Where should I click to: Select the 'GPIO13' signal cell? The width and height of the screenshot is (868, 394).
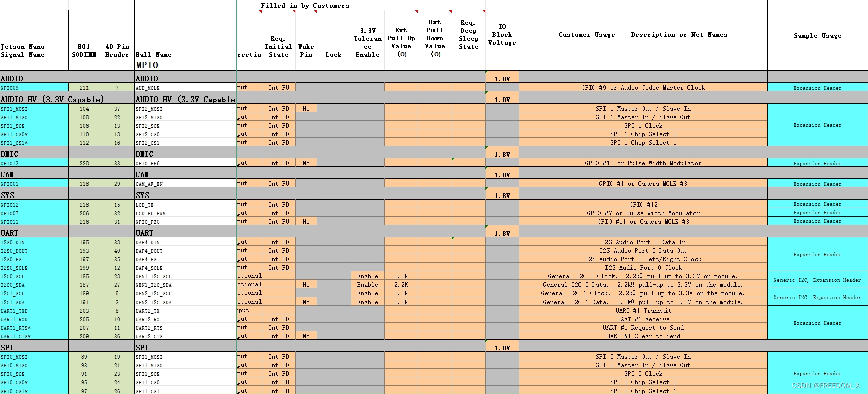pyautogui.click(x=34, y=163)
